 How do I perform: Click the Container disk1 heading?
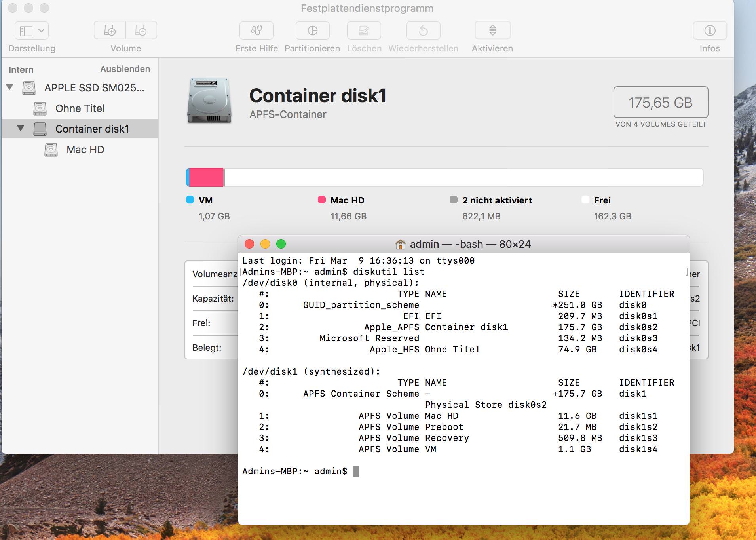coord(318,96)
